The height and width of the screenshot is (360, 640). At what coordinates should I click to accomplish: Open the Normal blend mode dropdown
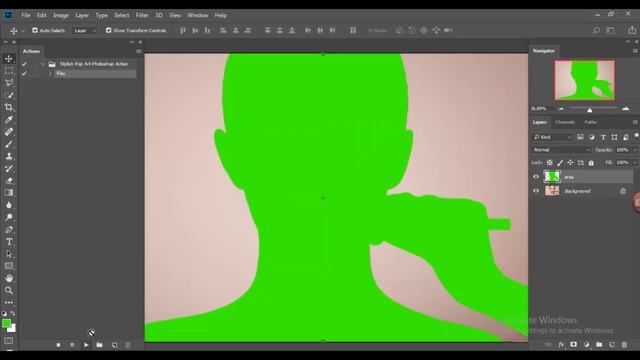pos(562,150)
